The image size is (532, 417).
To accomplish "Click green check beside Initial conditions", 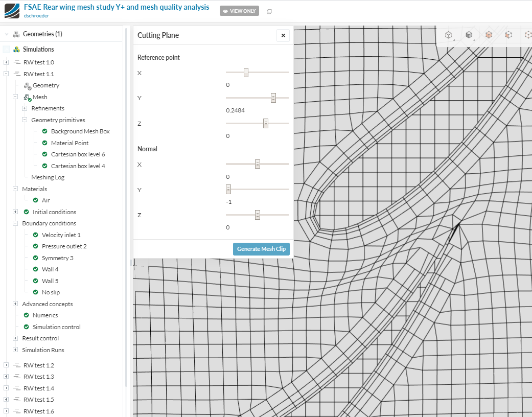I will (x=27, y=212).
